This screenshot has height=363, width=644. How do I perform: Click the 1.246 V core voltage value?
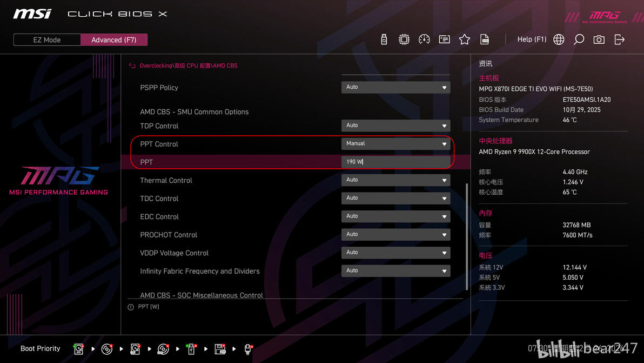coord(573,182)
